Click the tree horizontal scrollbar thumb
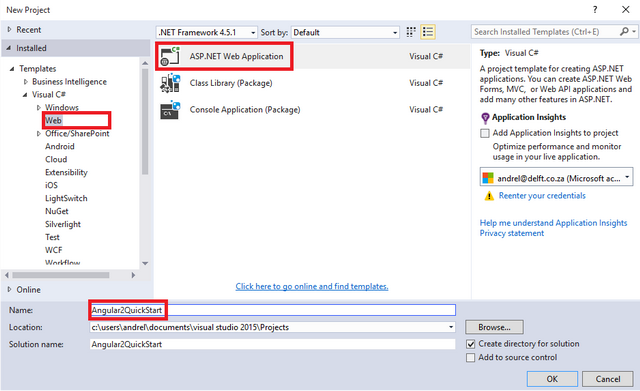The height and width of the screenshot is (391, 640). pos(61,275)
